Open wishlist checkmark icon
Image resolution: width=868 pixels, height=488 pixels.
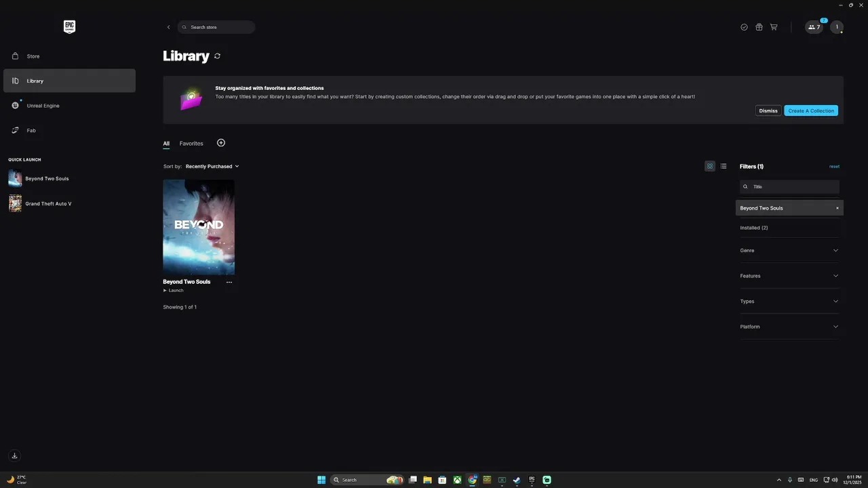coord(744,27)
